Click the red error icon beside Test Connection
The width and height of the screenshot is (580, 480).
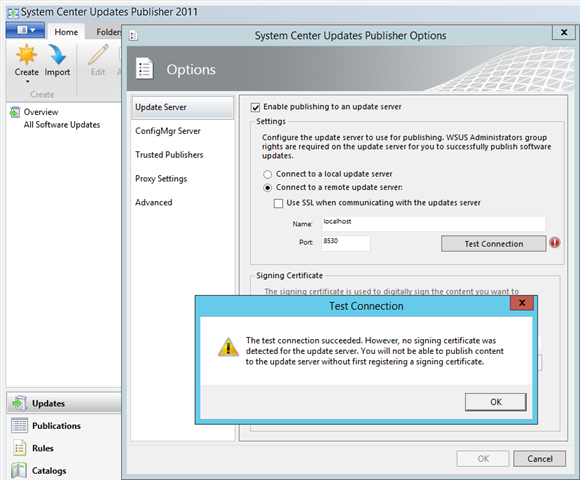coord(555,243)
